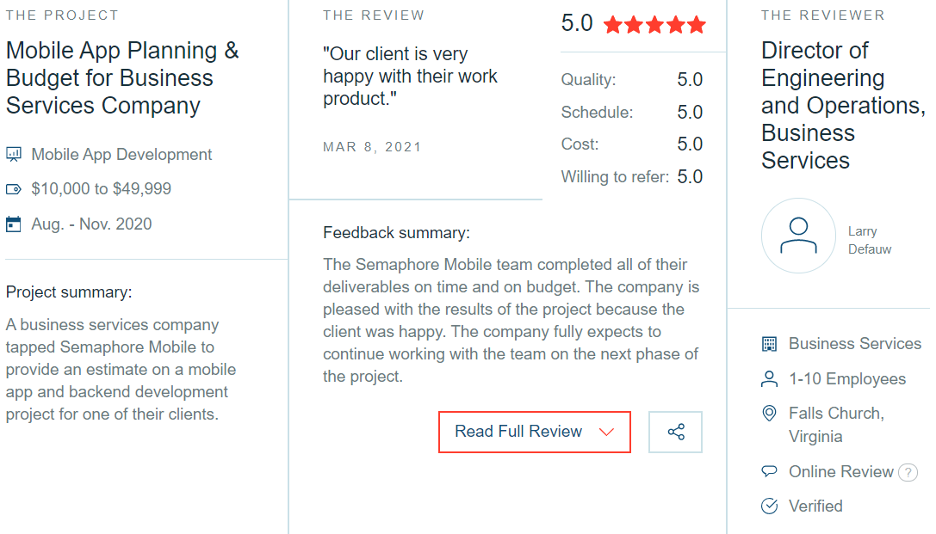
Task: Click the Business Services building icon
Action: (769, 344)
